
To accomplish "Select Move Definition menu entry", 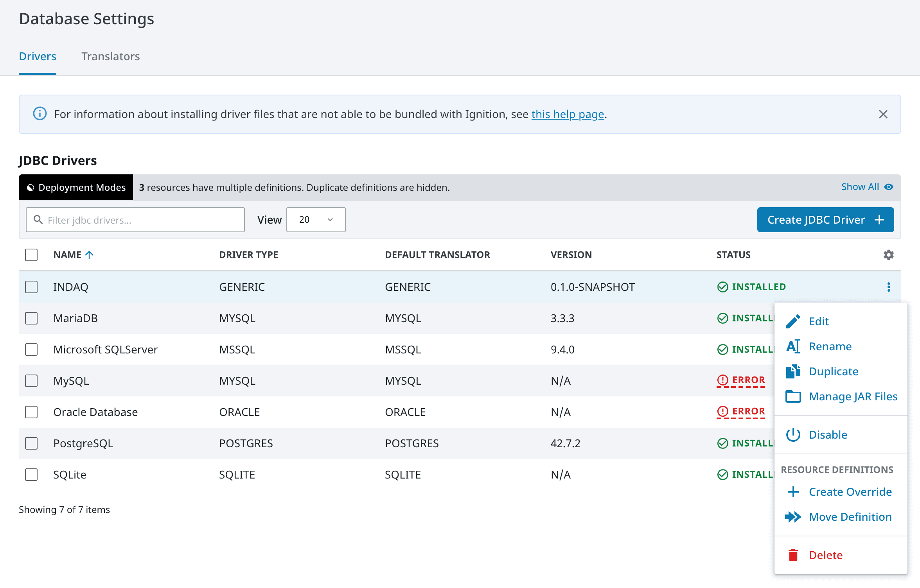I will click(x=840, y=517).
